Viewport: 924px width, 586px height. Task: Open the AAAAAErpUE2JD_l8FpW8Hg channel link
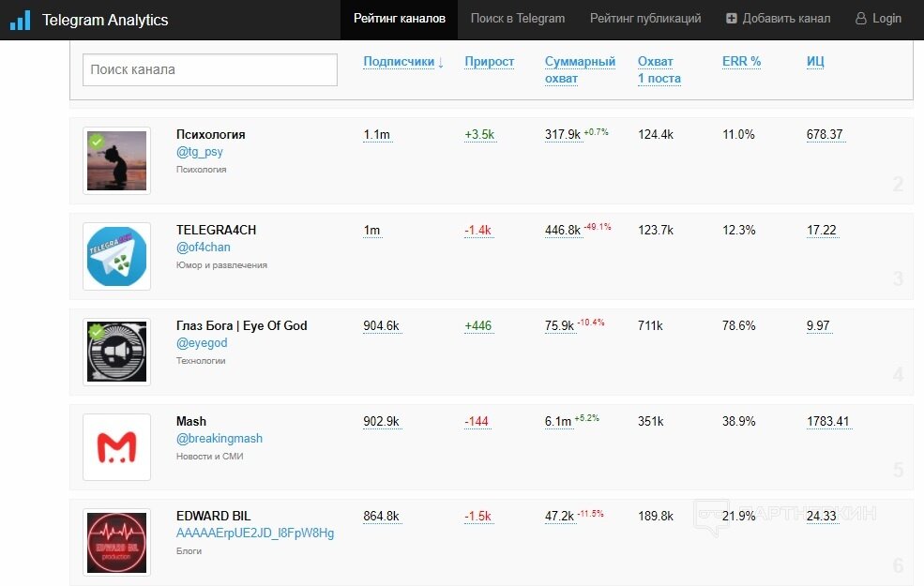[x=255, y=533]
